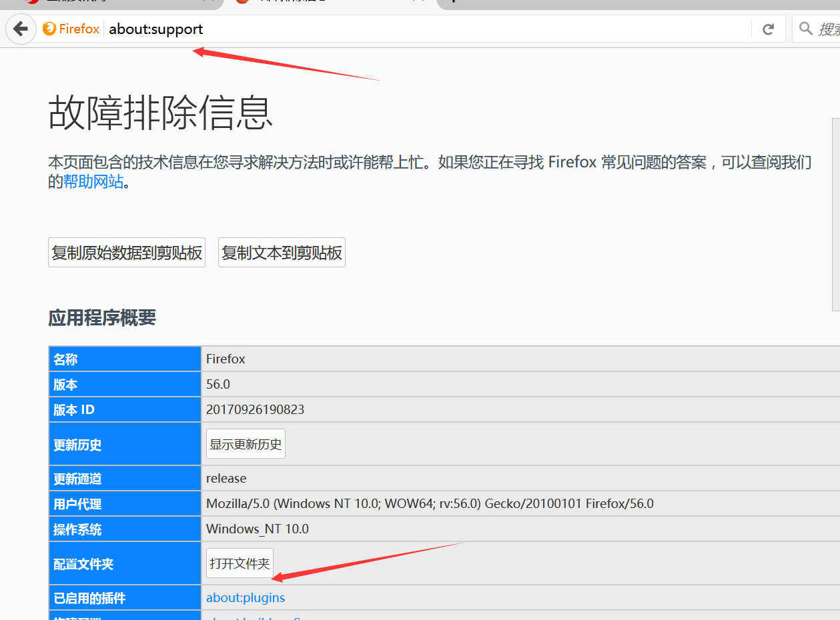Screen dimensions: 840x620
Task: Select the 用户代理 row header
Action: click(x=125, y=503)
